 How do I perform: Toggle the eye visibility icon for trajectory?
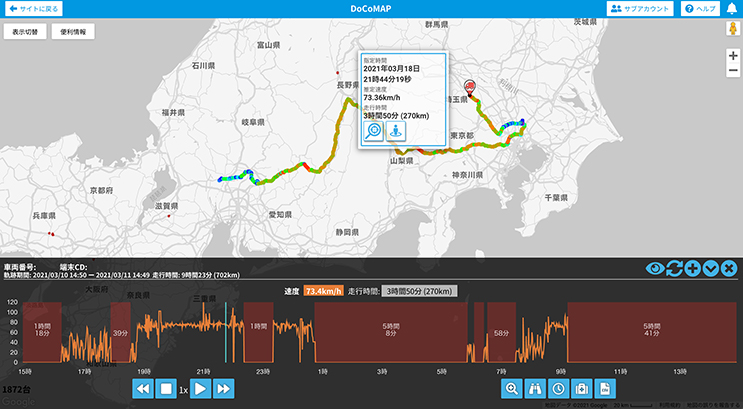point(655,268)
